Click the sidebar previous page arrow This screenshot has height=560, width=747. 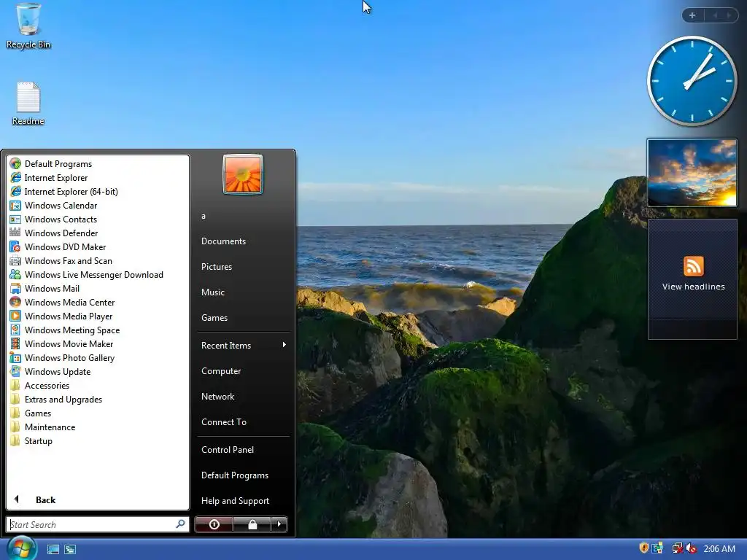point(715,15)
